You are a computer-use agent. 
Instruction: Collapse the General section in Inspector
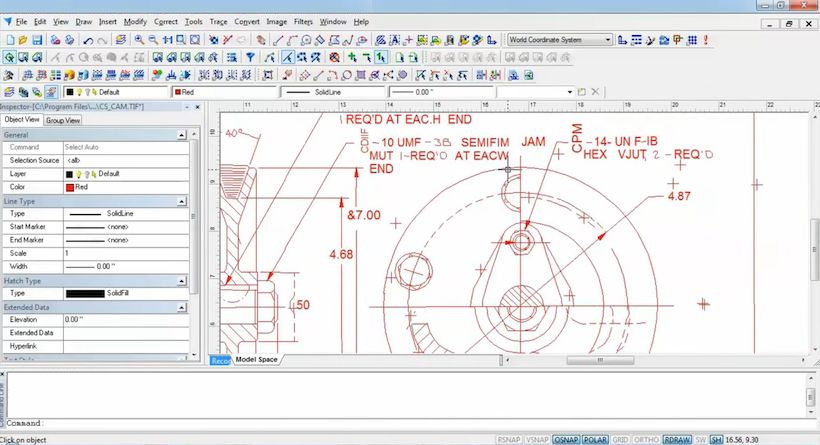(181, 135)
